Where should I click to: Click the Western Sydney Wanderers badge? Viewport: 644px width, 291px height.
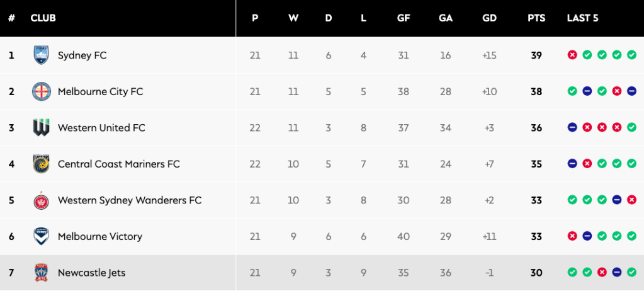point(42,200)
